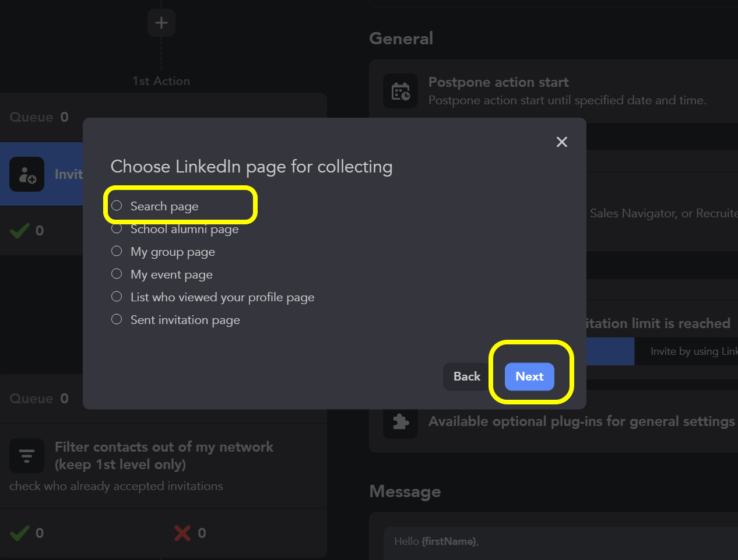Viewport: 738px width, 560px height.
Task: Click the filter contacts funnel icon
Action: pyautogui.click(x=27, y=455)
